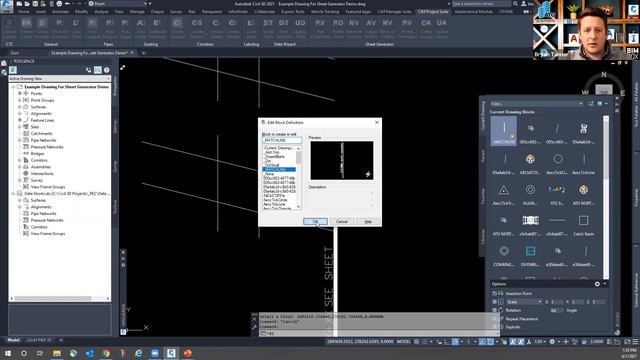Viewport: 640px width, 360px height.
Task: Expand the Corridors node under the drawing
Action: pos(20,160)
